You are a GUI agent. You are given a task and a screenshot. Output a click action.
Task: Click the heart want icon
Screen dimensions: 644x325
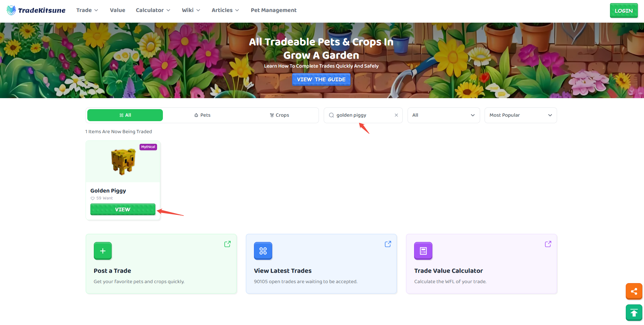92,198
